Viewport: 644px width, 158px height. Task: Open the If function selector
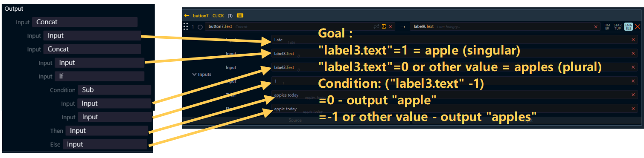pos(99,76)
